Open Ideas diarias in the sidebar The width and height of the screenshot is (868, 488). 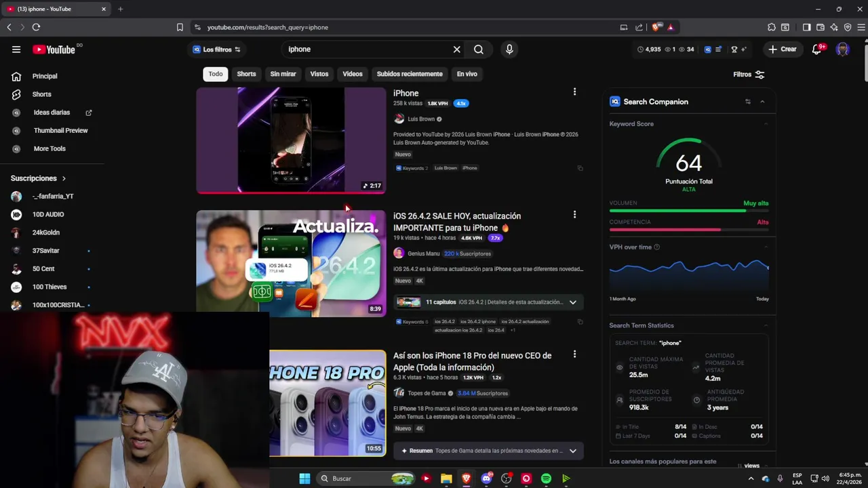pos(52,113)
